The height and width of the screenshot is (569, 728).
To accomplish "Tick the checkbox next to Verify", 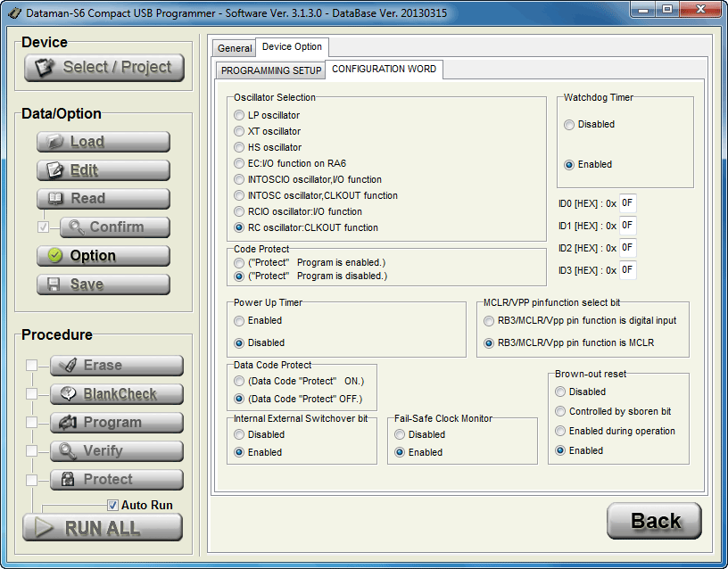I will pos(32,451).
